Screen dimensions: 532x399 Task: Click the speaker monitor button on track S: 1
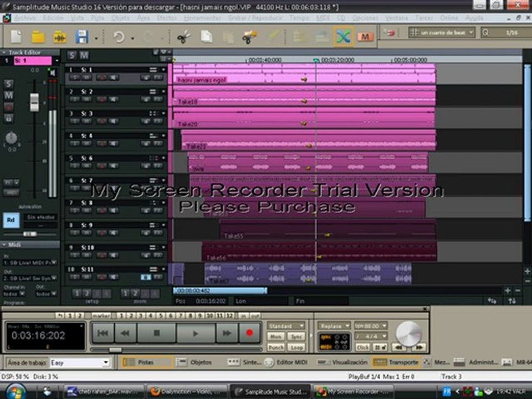coord(113,78)
